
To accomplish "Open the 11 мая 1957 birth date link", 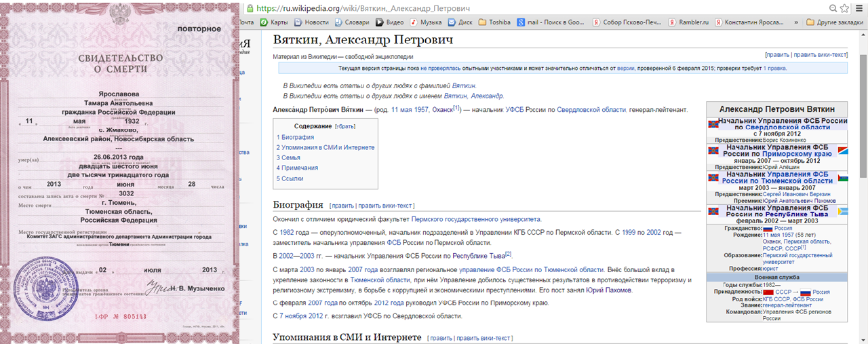I will (410, 109).
